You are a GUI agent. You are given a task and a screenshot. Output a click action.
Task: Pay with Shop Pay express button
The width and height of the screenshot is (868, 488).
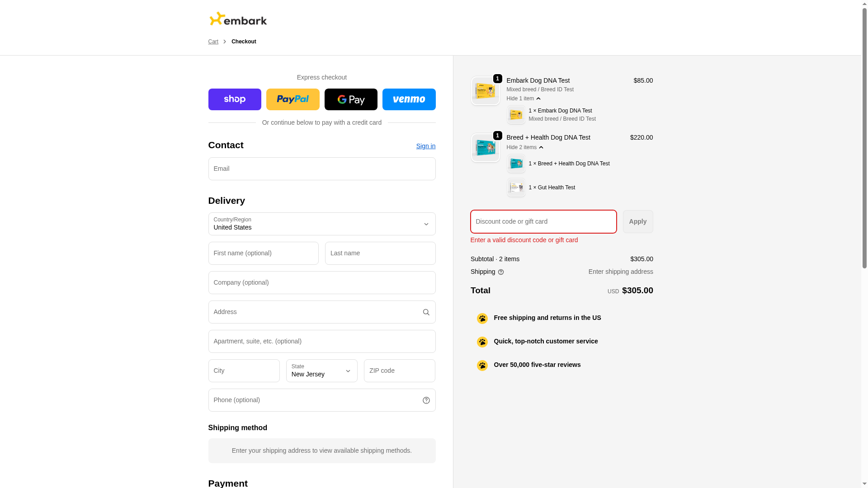[x=235, y=99]
